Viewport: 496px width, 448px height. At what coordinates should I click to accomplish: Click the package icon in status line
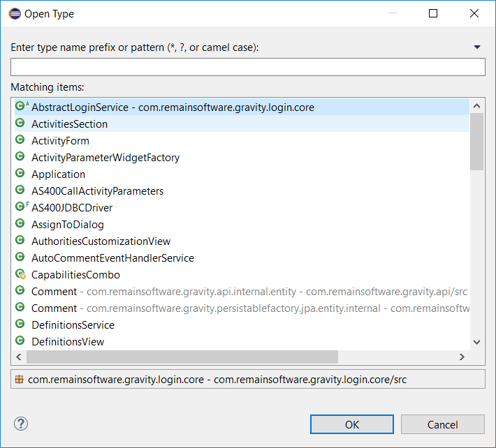coord(20,380)
